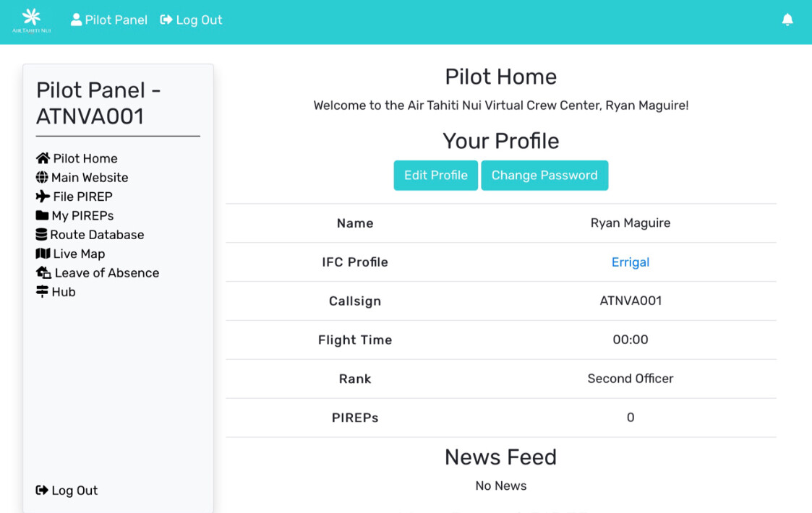Click the welcome message text
The width and height of the screenshot is (812, 513).
pyautogui.click(x=501, y=105)
